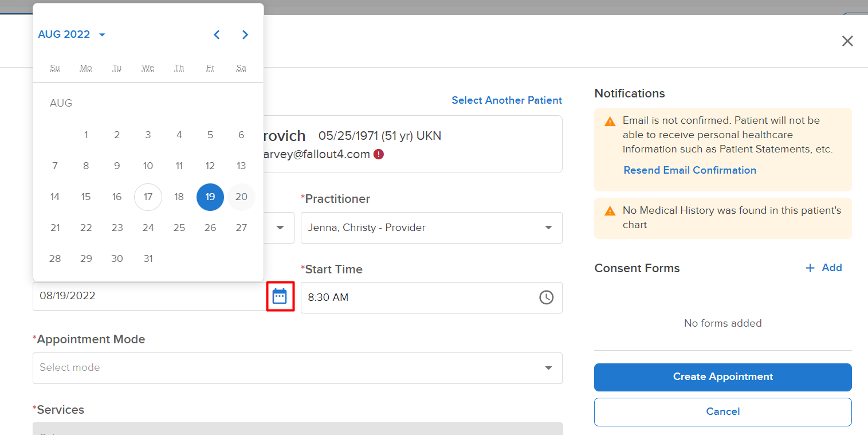Click Select Another Patient link

click(506, 100)
